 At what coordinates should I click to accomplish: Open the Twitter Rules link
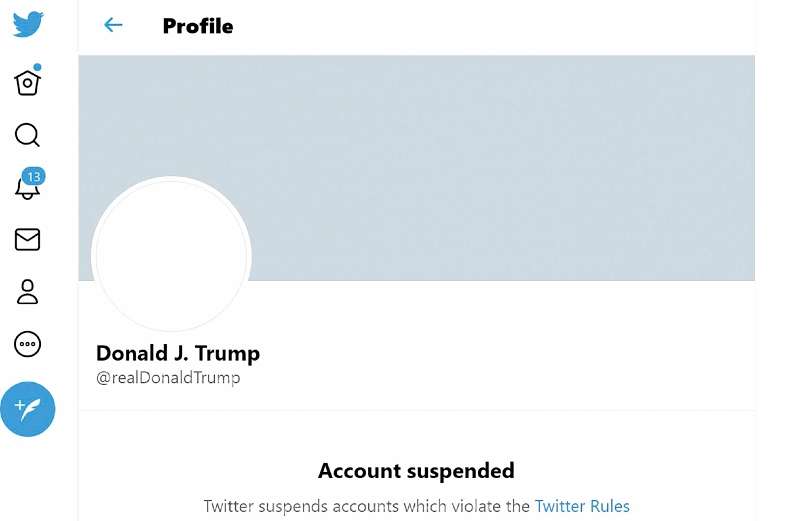(x=582, y=506)
